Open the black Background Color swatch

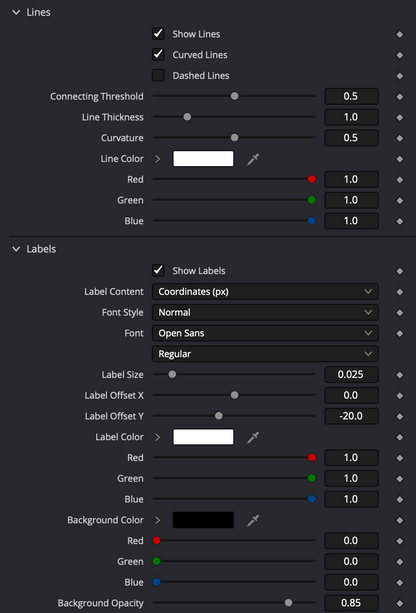pos(203,520)
